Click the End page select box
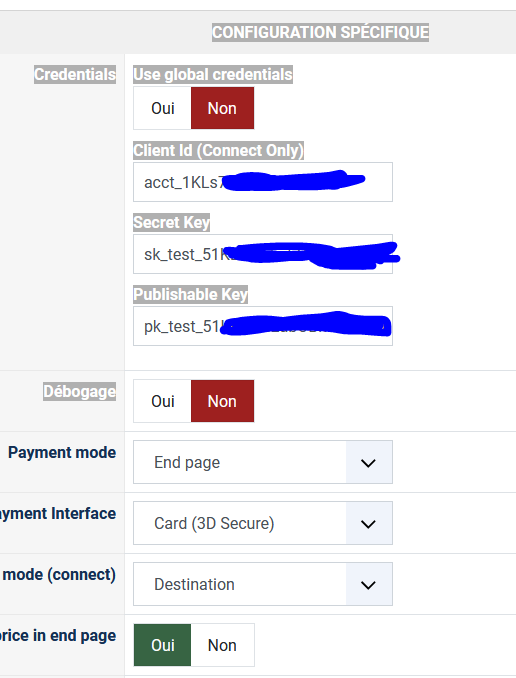The height and width of the screenshot is (678, 516). [263, 462]
